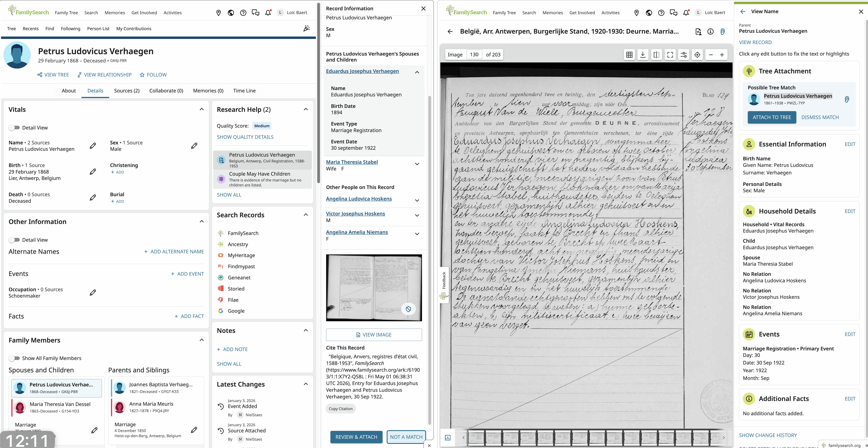
Task: Collapse the Latest Changes section
Action: pyautogui.click(x=306, y=384)
